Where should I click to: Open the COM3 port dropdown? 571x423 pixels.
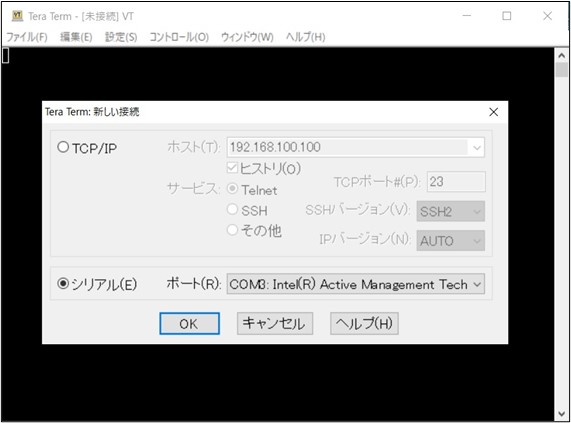click(x=356, y=284)
